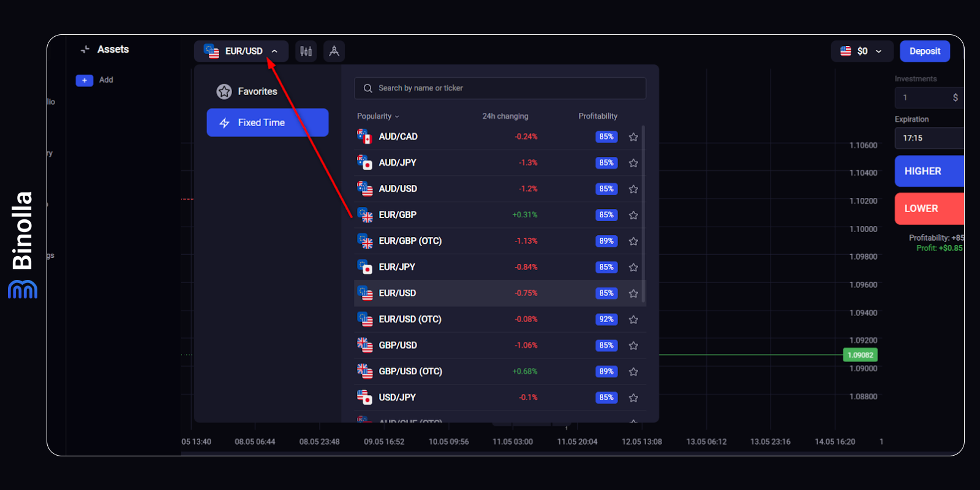Toggle favorite star for GBP/USD (OTC)
The height and width of the screenshot is (490, 980).
point(633,372)
